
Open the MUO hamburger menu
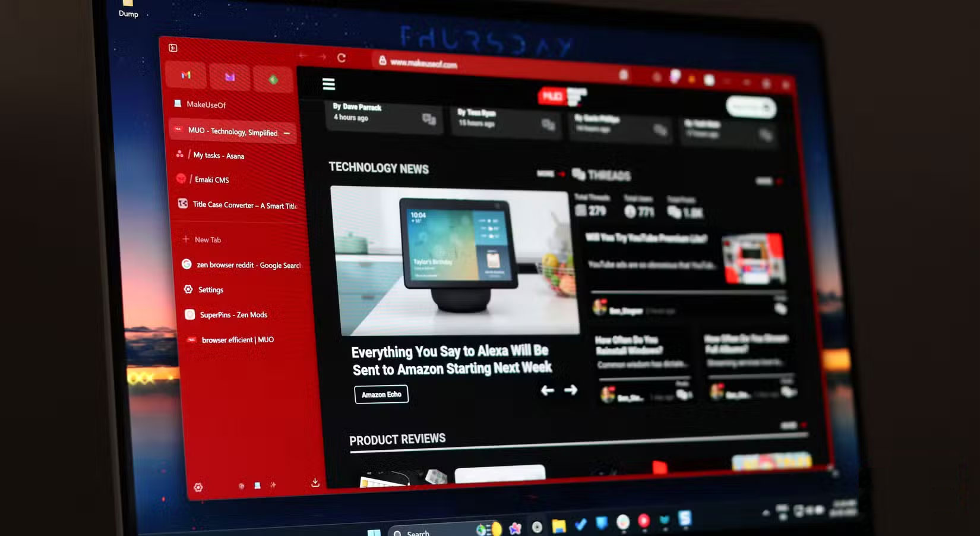328,84
